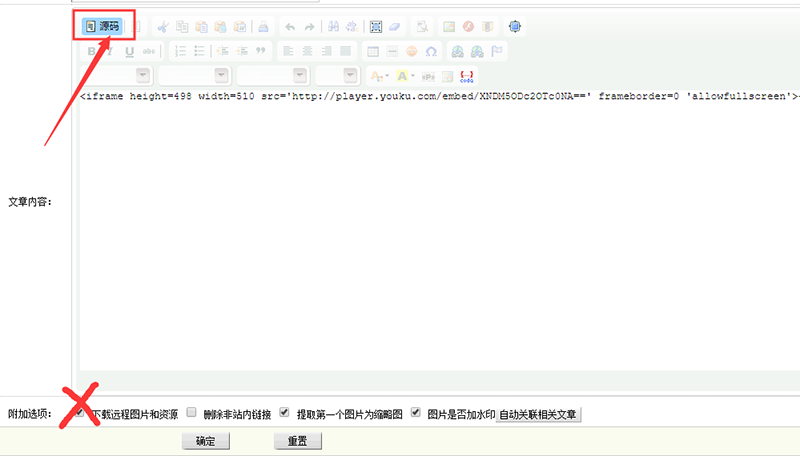Image resolution: width=800 pixels, height=456 pixels.
Task: Click the Undo arrow icon
Action: pyautogui.click(x=289, y=26)
